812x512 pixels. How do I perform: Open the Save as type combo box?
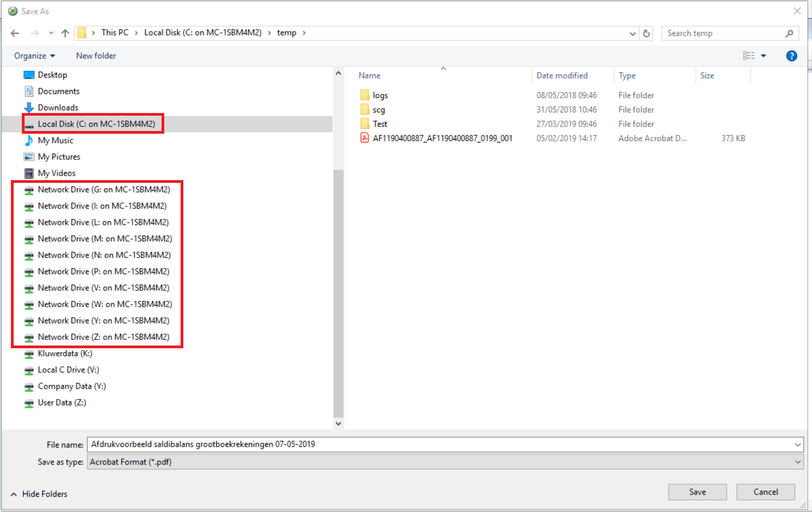point(445,462)
